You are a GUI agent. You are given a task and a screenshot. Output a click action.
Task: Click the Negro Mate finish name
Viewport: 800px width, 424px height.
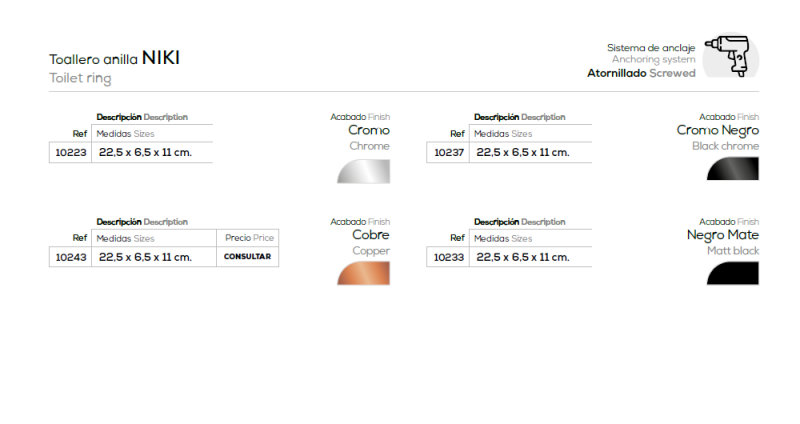point(722,235)
